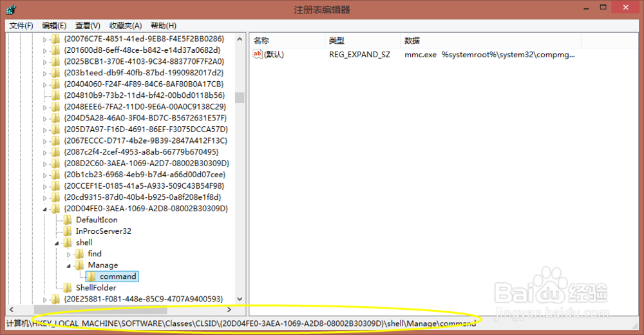Expand the {2067ECCC-D717-4b2e-9B39-2847A412F13C} key

click(x=45, y=141)
